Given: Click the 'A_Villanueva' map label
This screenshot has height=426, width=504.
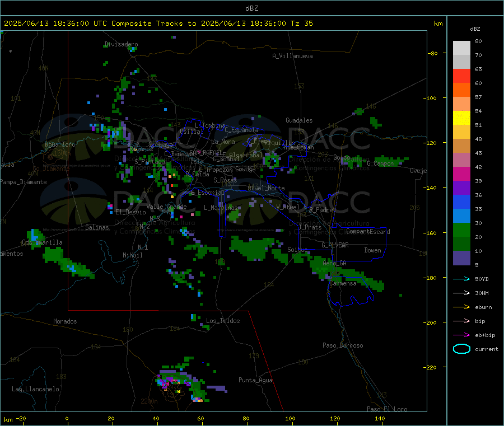Looking at the screenshot, I should [292, 56].
